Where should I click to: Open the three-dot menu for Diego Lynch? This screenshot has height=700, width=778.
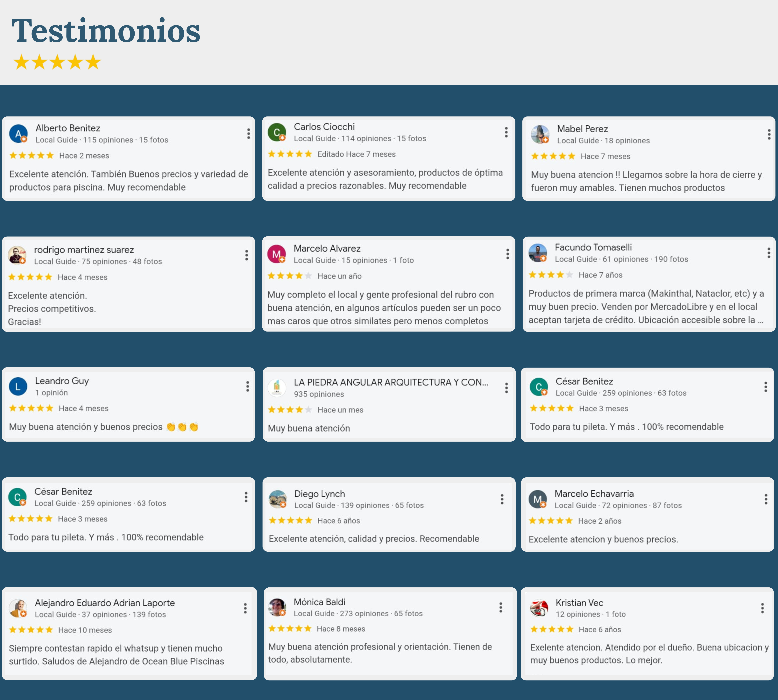[502, 499]
